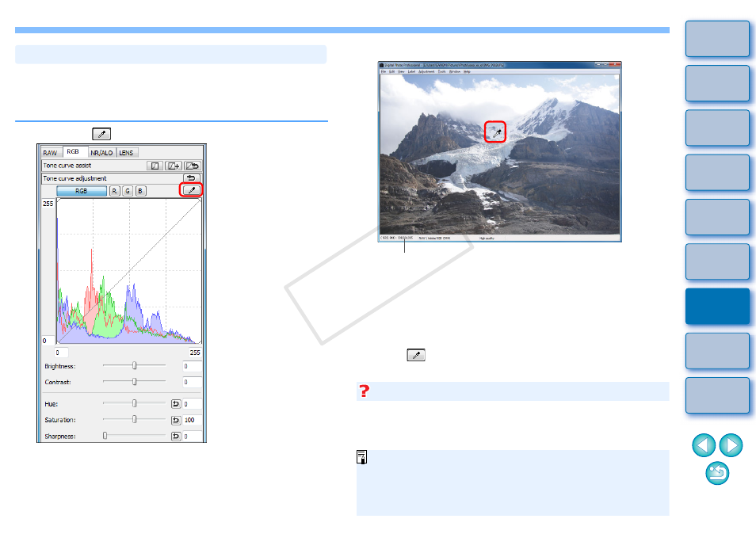756x534 pixels.
Task: Go to the next manual page
Action: tap(731, 444)
